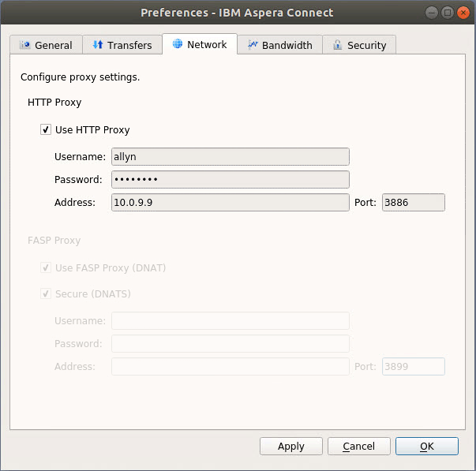Screen dimensions: 476x471
Task: Click the Security padlock icon
Action: point(338,45)
